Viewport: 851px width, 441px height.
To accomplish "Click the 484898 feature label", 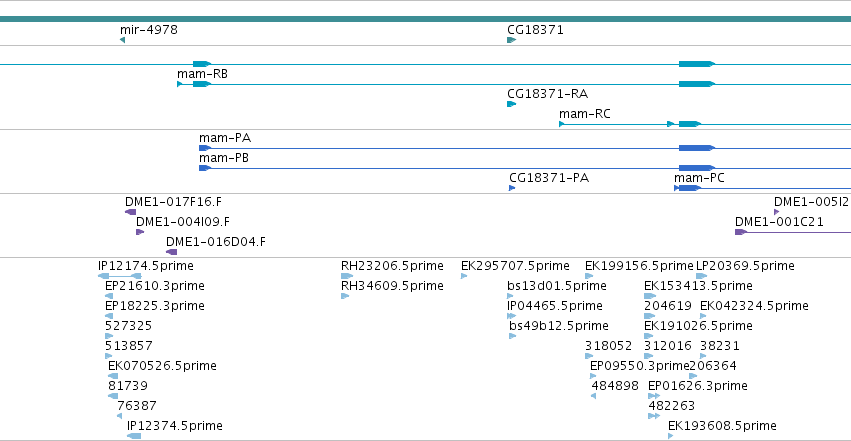I will click(615, 386).
